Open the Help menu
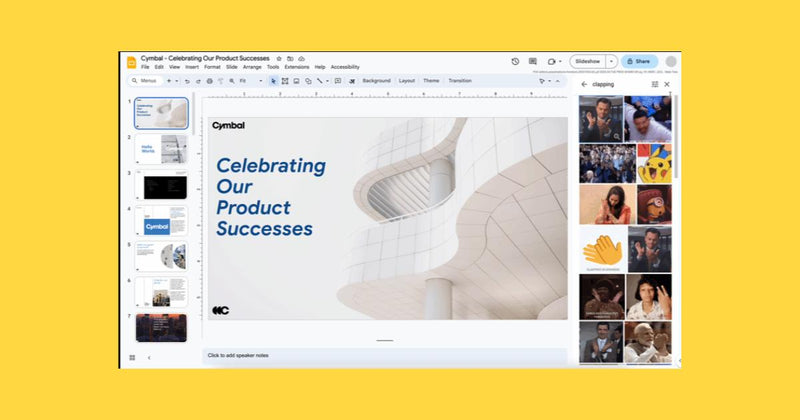Screen dimensions: 800x420 tap(320, 67)
